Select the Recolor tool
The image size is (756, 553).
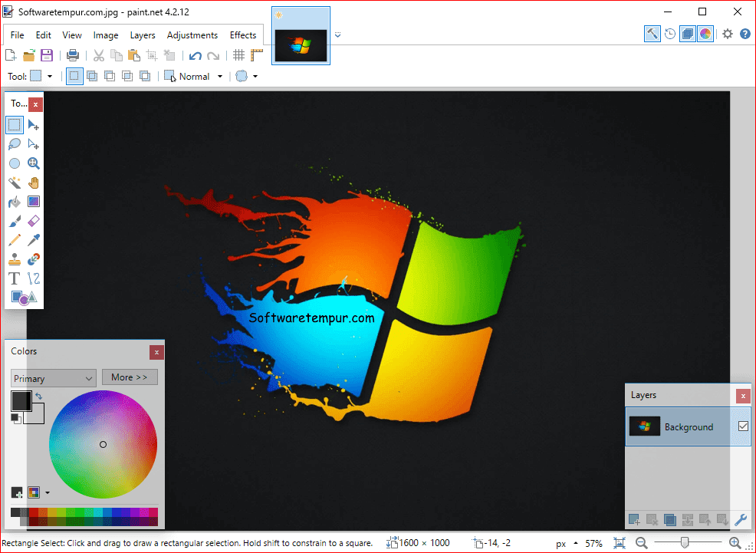tap(33, 259)
